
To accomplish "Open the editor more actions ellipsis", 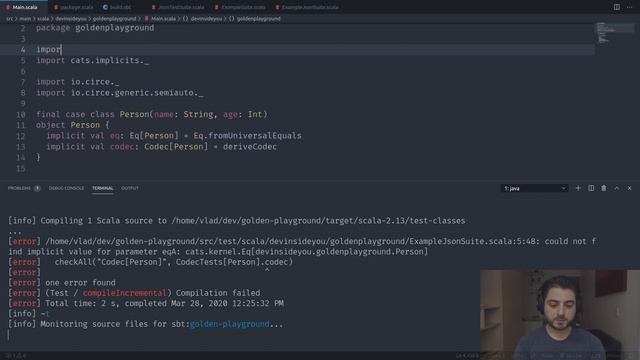I will pyautogui.click(x=629, y=7).
